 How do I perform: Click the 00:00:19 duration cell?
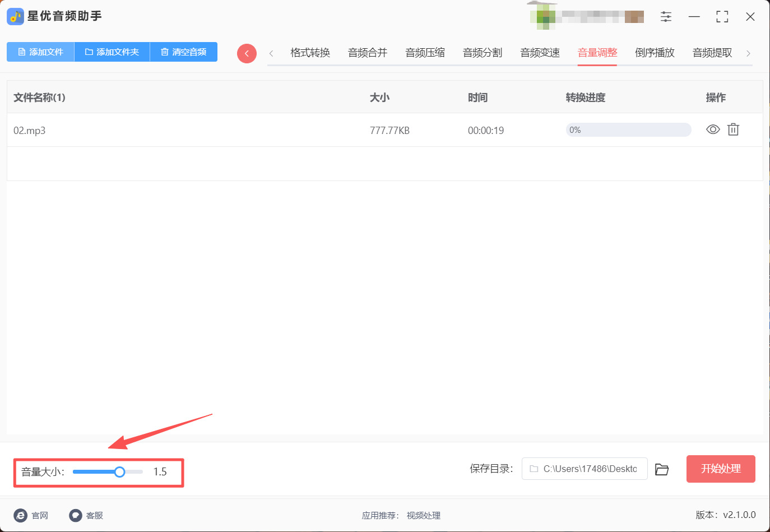pos(486,131)
